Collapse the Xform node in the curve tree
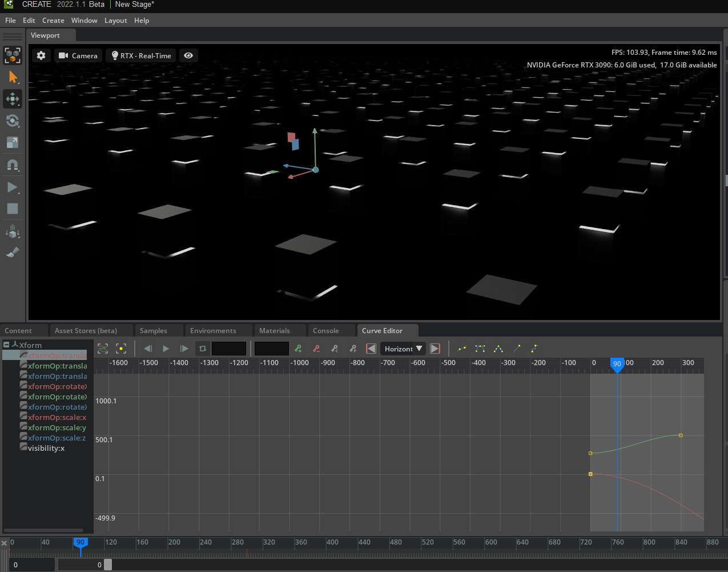This screenshot has height=572, width=728. [6, 345]
